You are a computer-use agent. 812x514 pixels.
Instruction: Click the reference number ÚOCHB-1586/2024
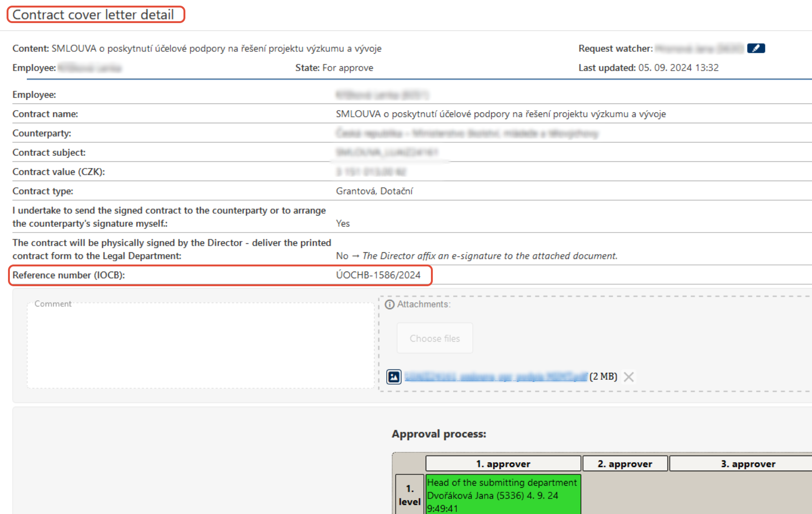tap(378, 275)
